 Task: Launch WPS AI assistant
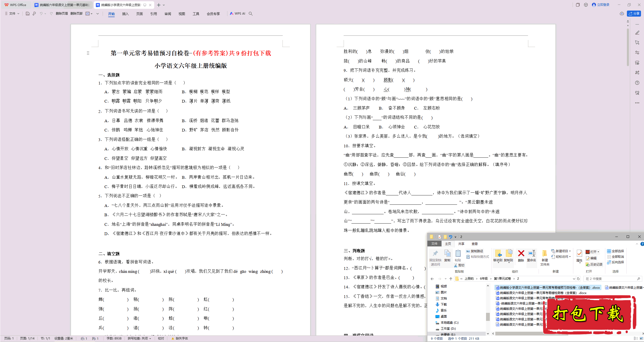coord(237,14)
